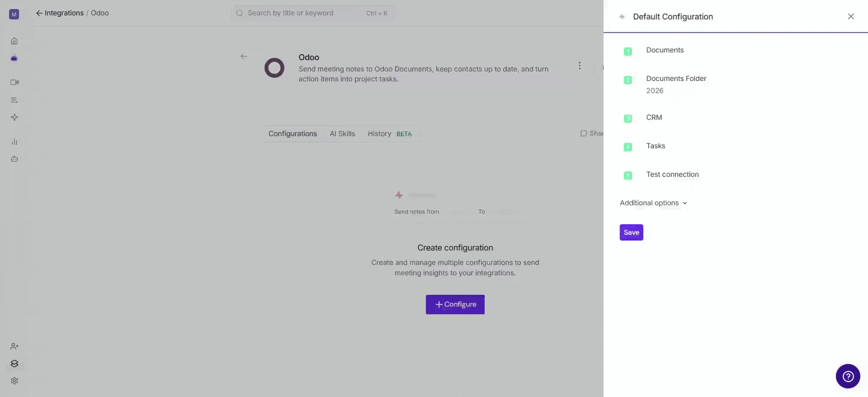Go back to Integrations breadcrumb

60,13
